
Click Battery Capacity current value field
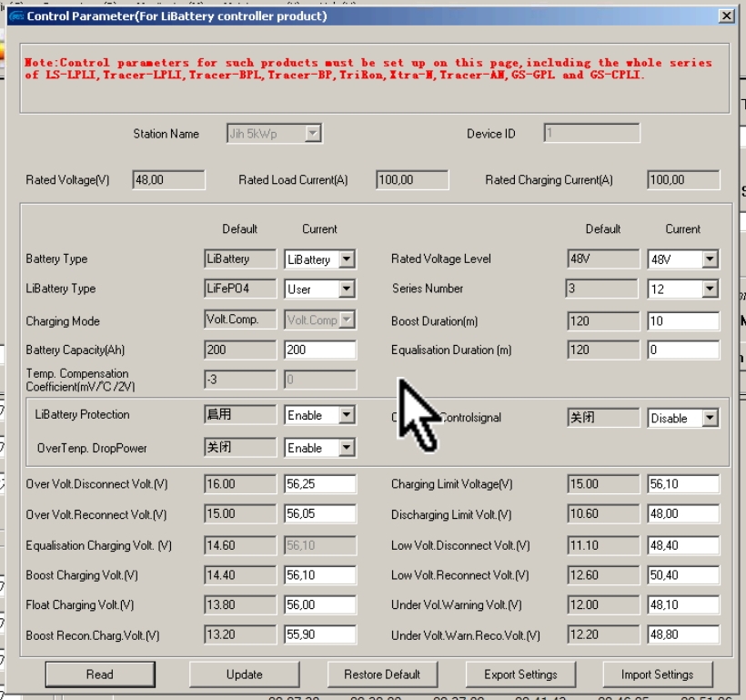pos(319,350)
